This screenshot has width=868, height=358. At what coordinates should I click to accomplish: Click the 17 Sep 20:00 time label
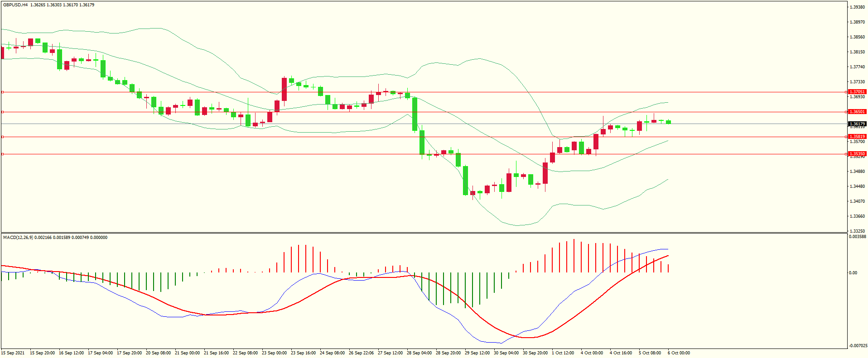(x=129, y=353)
